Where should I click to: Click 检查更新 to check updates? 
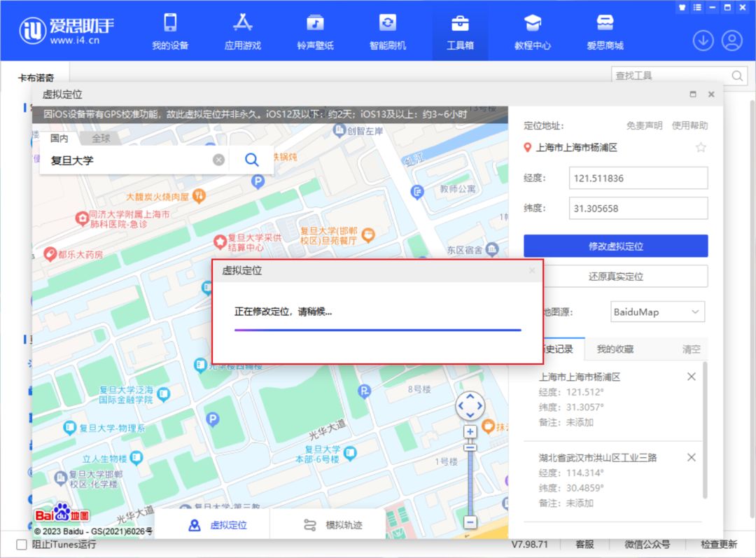click(719, 545)
